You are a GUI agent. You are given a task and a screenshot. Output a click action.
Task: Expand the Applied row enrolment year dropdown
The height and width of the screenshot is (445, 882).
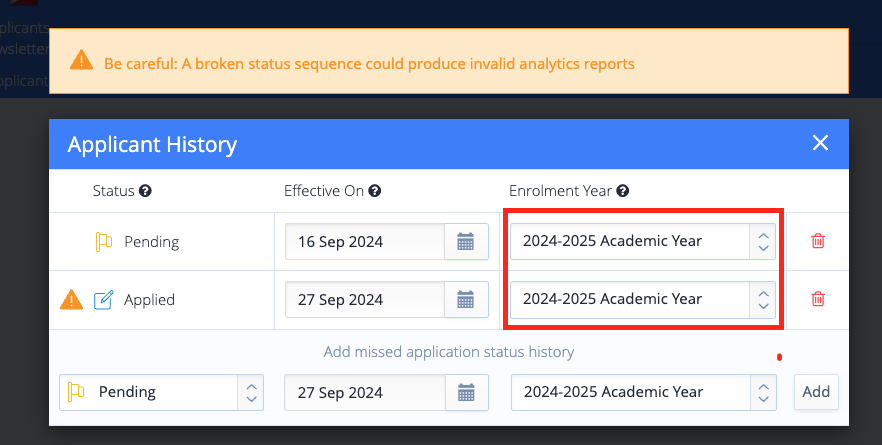[x=763, y=299]
